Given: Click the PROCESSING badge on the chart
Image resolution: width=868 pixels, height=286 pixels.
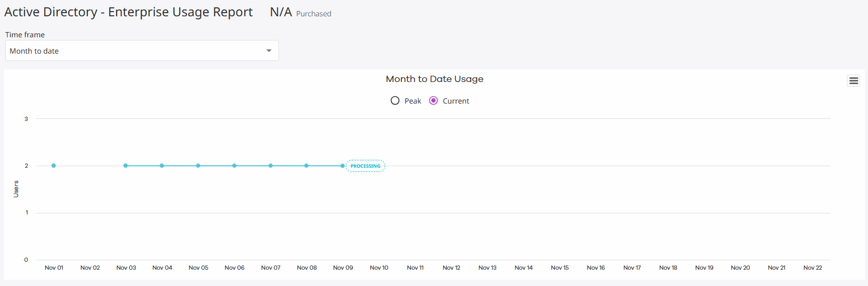Looking at the screenshot, I should pos(366,166).
